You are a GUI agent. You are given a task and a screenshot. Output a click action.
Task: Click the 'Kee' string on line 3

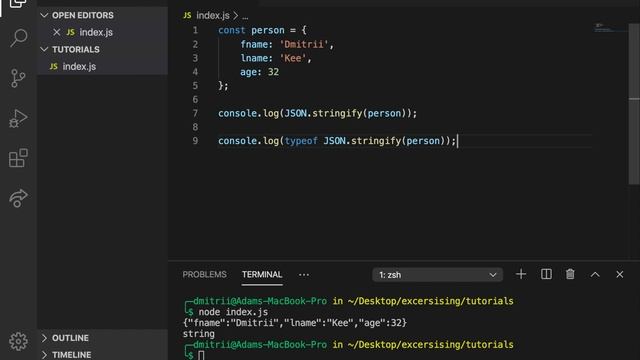[293, 58]
